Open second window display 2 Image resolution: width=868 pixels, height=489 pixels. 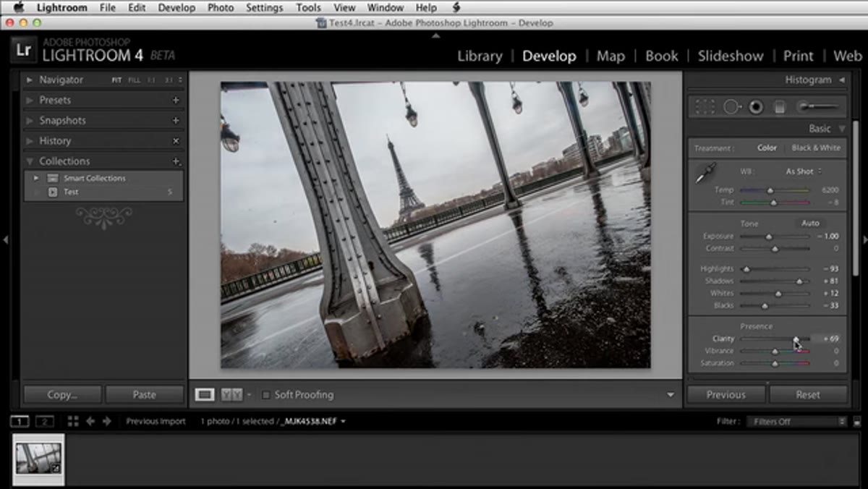[x=44, y=421]
